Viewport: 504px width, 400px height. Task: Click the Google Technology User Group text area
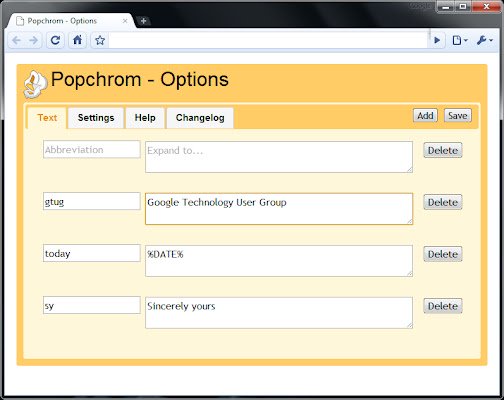coord(279,209)
